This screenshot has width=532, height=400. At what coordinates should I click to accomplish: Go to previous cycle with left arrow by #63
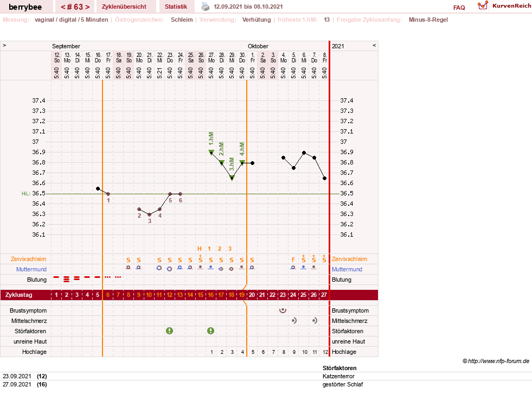point(63,7)
